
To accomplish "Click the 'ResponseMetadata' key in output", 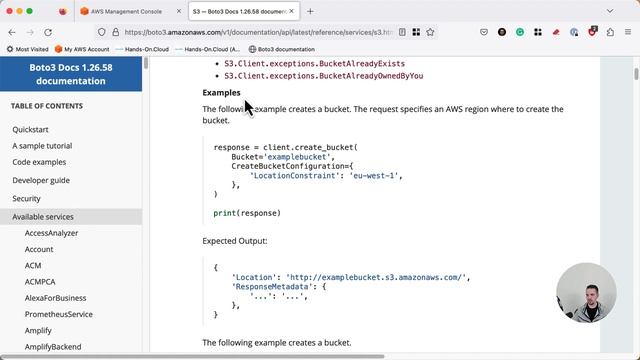I will tap(272, 287).
